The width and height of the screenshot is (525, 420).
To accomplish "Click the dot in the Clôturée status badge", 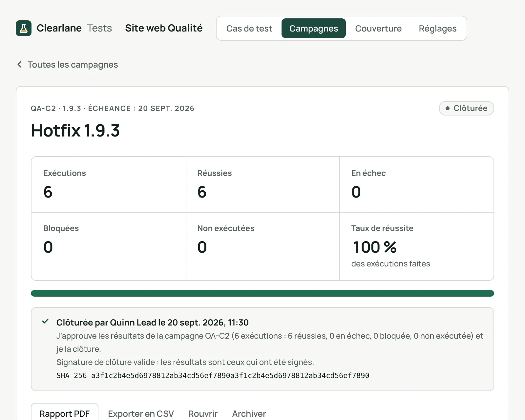I will pos(447,108).
